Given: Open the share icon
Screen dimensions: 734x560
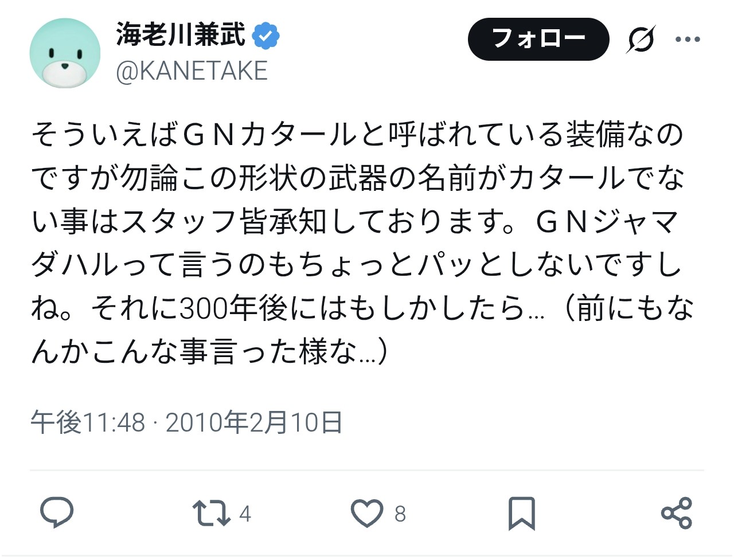Looking at the screenshot, I should [677, 513].
